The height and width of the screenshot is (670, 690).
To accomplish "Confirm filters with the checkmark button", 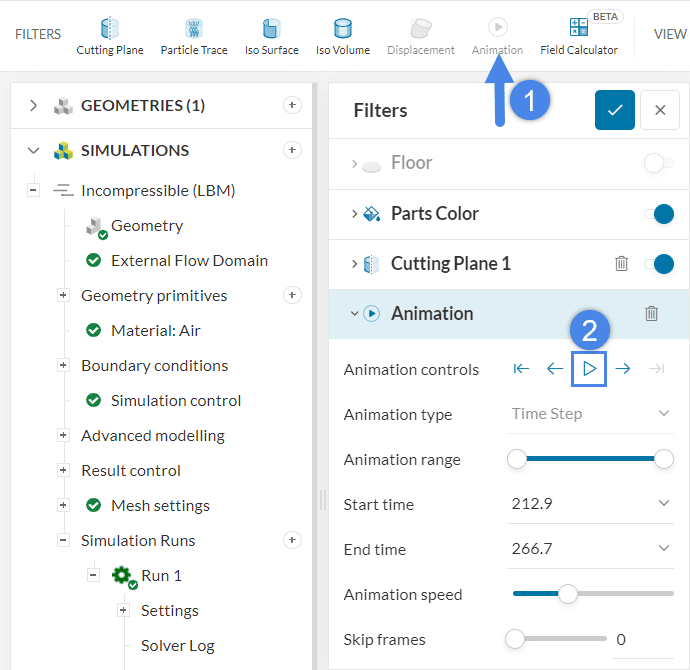I will (614, 110).
